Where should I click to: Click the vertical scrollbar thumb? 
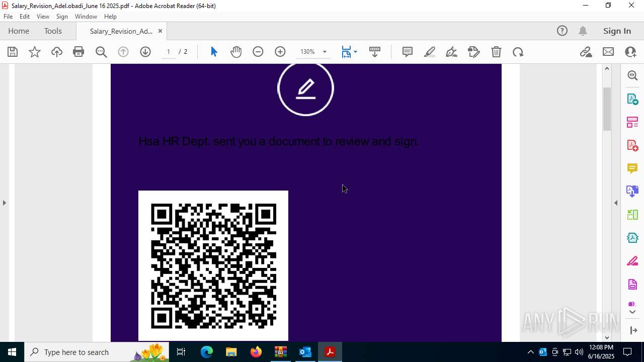pos(607,109)
